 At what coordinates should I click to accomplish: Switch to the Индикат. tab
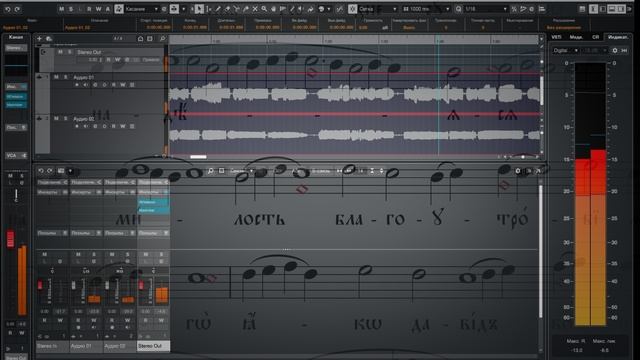618,37
